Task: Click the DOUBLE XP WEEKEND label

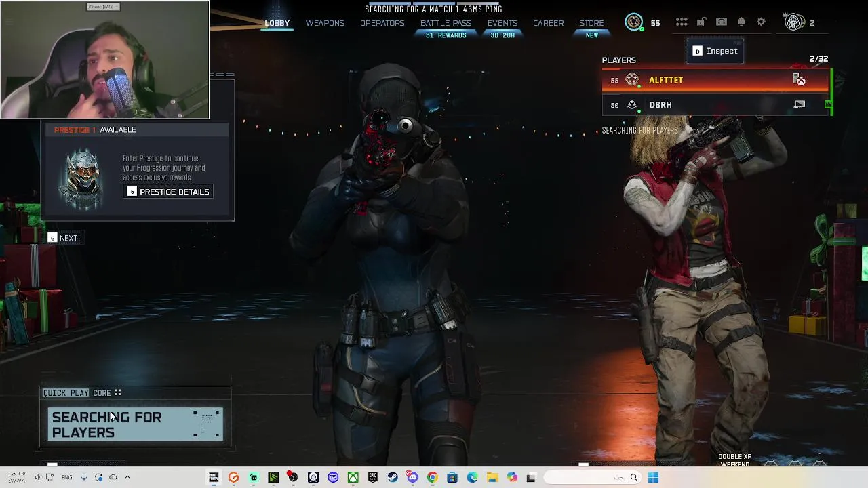Action: point(734,460)
